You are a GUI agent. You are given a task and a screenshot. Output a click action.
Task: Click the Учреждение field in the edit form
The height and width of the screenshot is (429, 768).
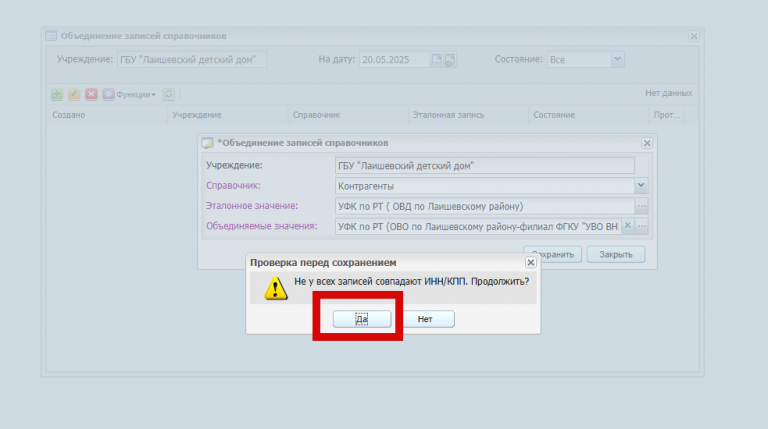click(485, 166)
